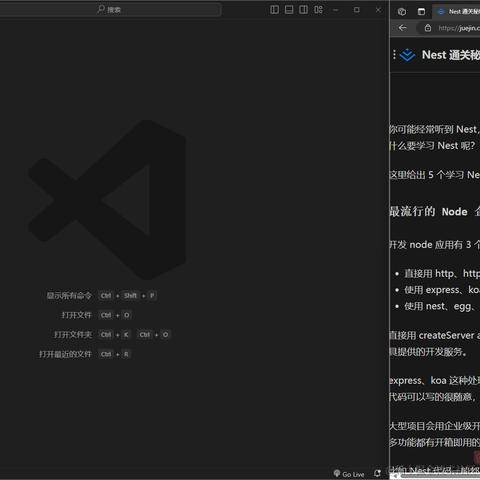Click the 大型项目会用企业级 paragraph
480x480 pixels.
[x=434, y=434]
